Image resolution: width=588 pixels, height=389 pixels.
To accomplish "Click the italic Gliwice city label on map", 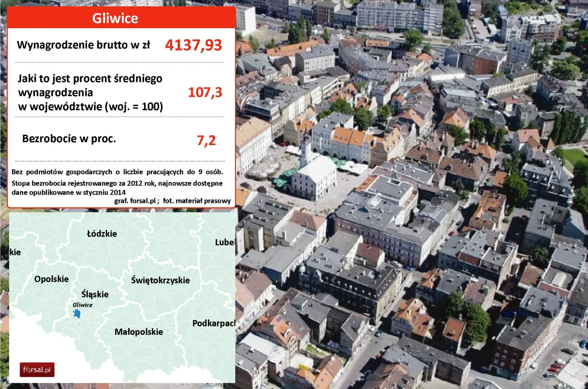I will pos(82,305).
